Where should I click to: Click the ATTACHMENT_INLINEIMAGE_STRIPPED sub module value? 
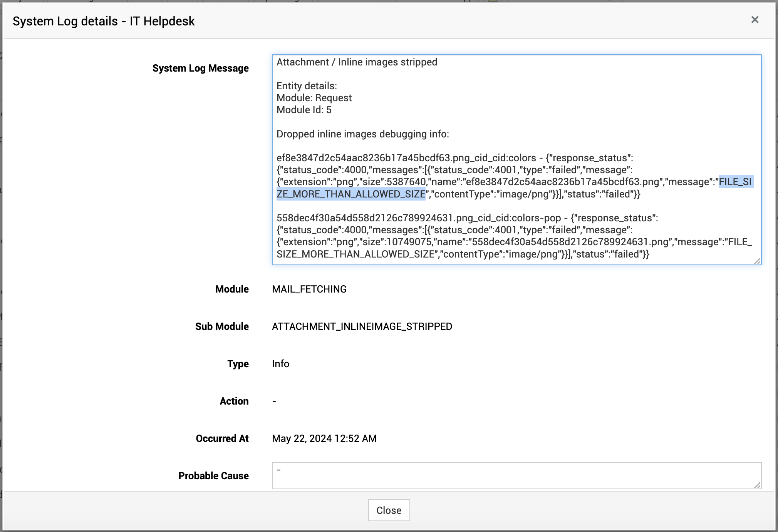click(362, 326)
